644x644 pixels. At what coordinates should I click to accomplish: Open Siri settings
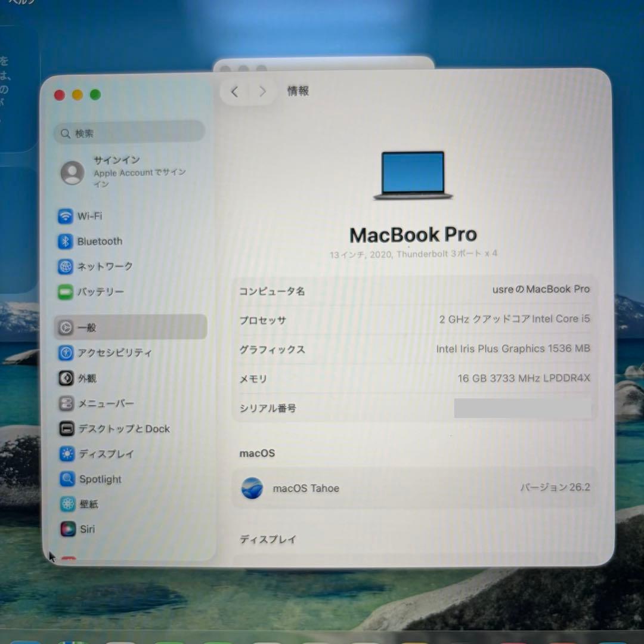click(86, 529)
